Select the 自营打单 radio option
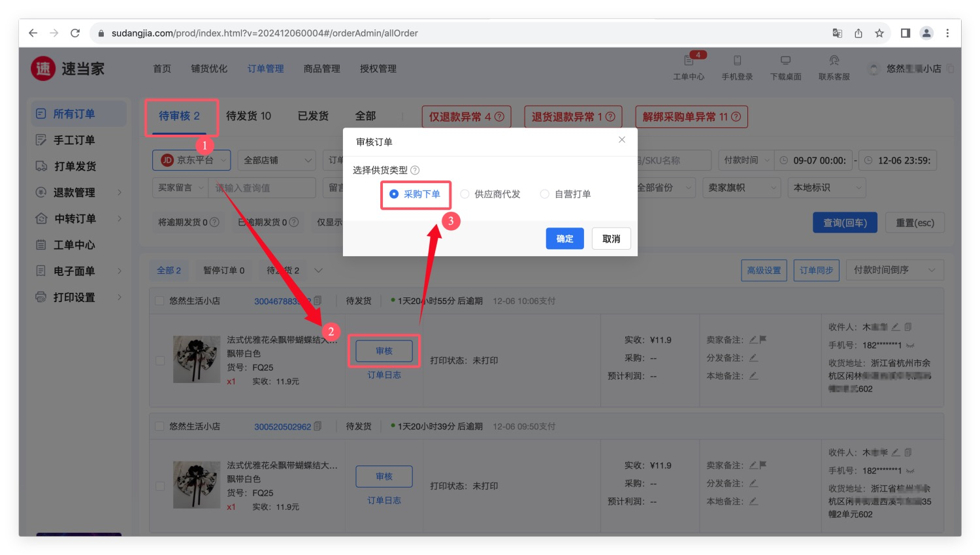 544,194
